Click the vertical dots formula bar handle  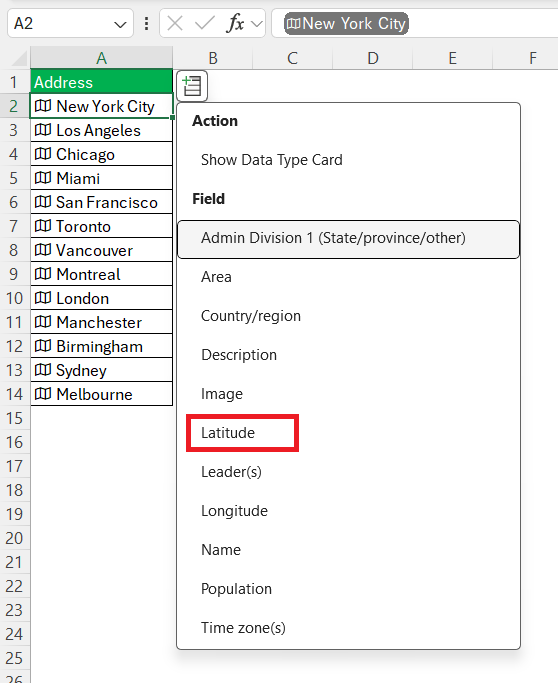click(146, 23)
